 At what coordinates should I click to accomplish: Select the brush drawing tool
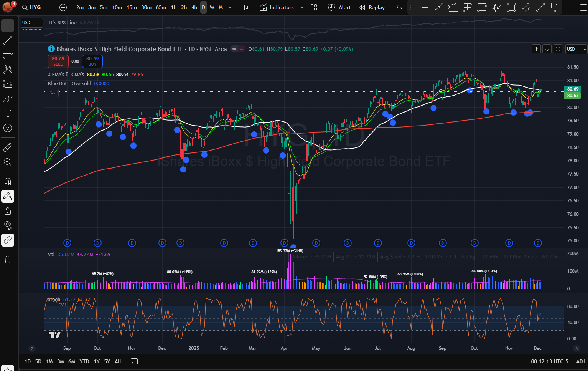8,99
